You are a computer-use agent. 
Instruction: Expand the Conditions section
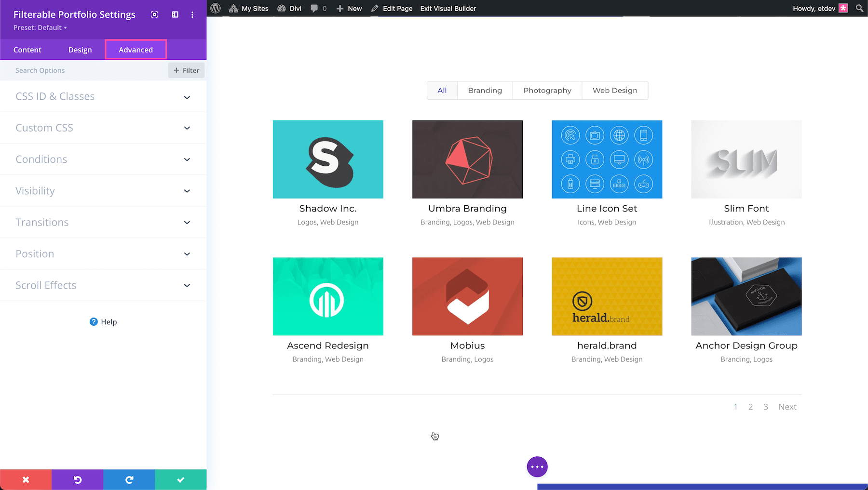103,159
